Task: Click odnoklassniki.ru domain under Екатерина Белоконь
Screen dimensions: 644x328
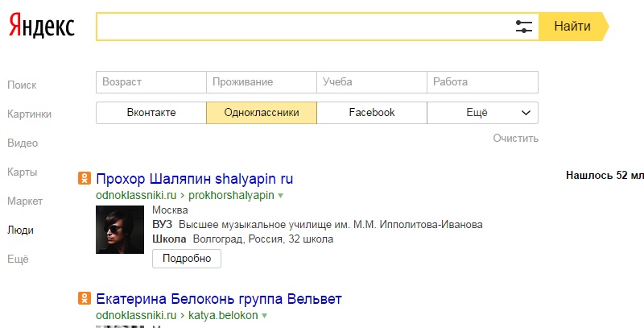Action: point(136,315)
